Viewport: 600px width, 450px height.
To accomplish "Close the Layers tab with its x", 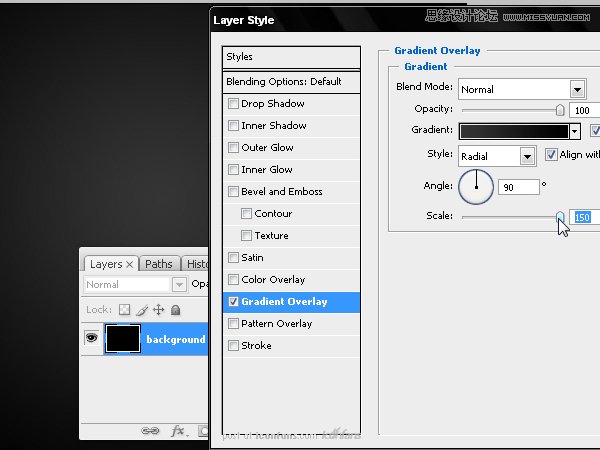I will click(x=129, y=264).
